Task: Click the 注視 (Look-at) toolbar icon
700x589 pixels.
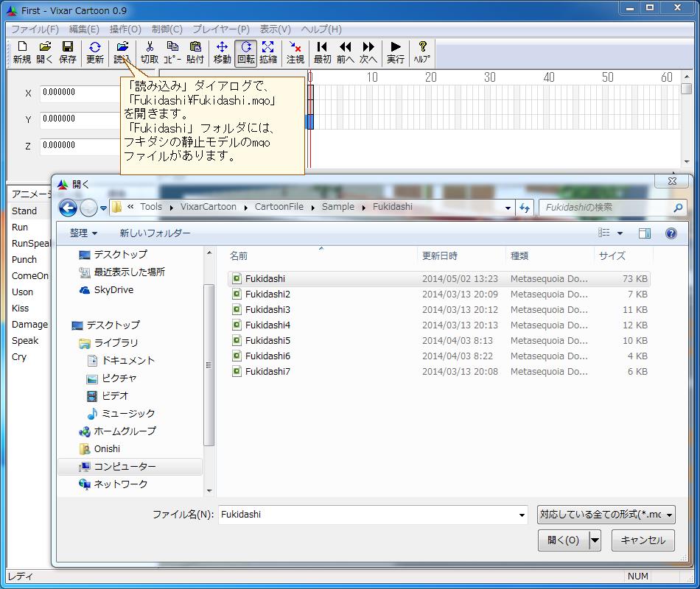Action: point(295,52)
